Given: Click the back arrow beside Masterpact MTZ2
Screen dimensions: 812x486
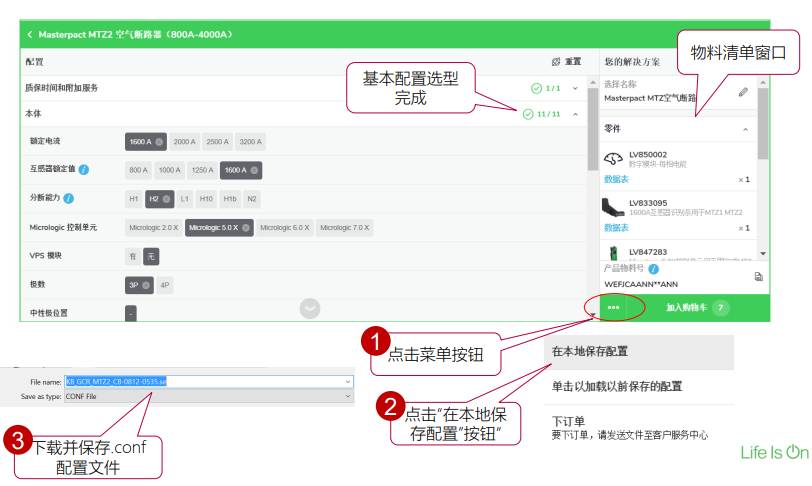Looking at the screenshot, I should (30, 34).
